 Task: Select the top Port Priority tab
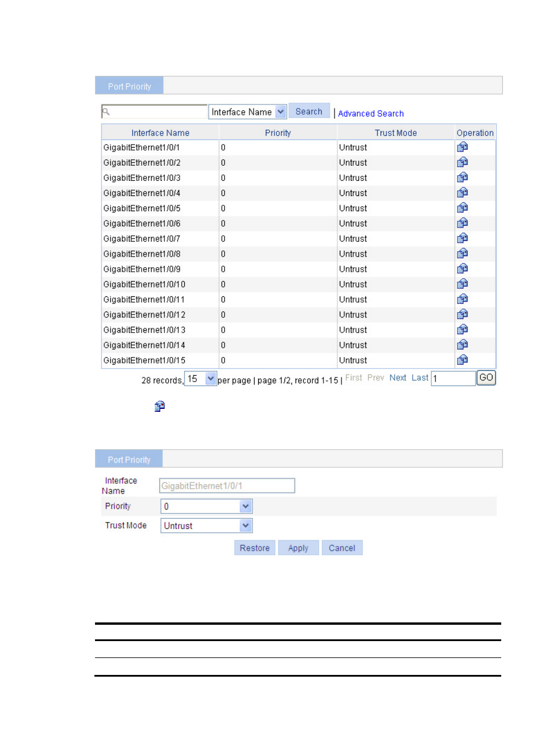pos(129,86)
